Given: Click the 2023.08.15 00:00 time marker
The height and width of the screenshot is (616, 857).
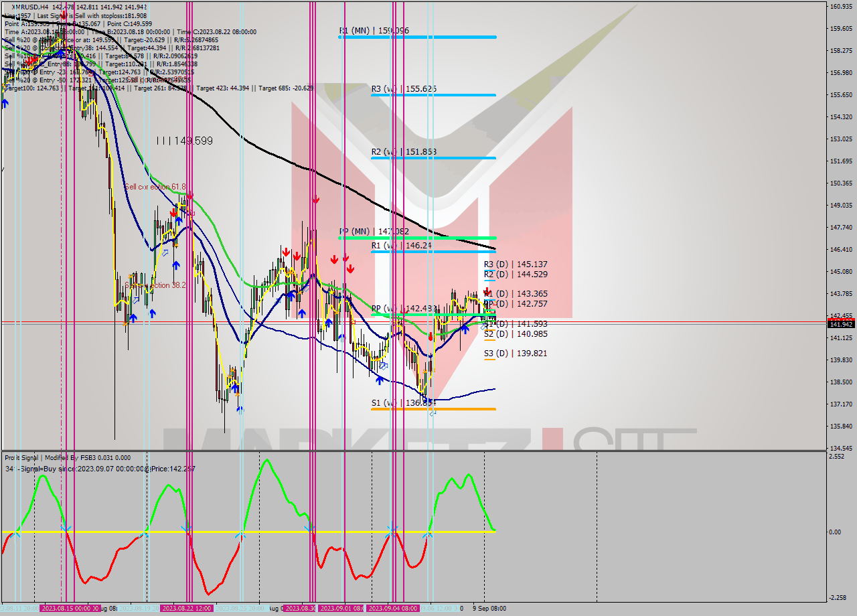Looking at the screenshot, I should click(70, 609).
